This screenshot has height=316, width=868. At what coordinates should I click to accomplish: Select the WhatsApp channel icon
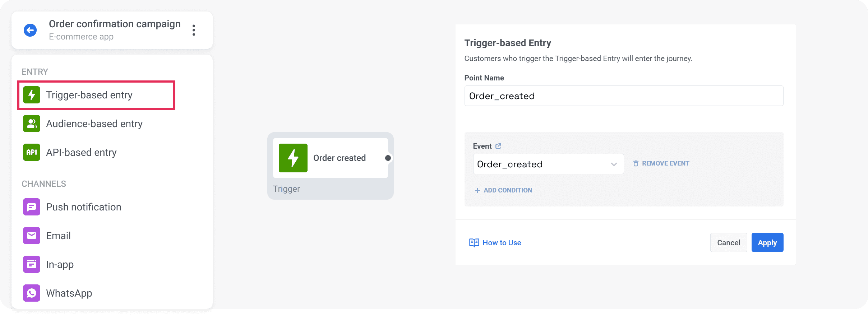(x=32, y=293)
